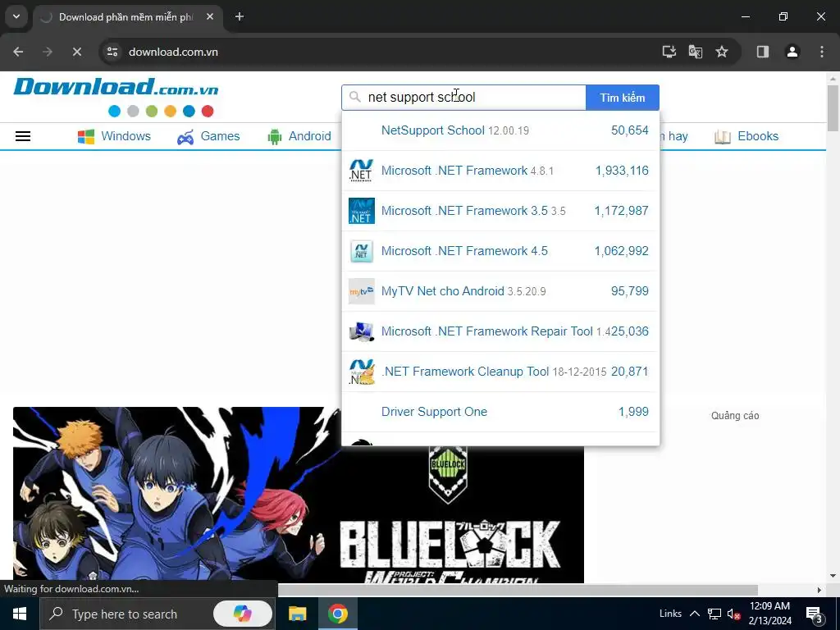Screen dimensions: 840x630
Task: Stop loading the page with the X button
Action: [x=76, y=52]
